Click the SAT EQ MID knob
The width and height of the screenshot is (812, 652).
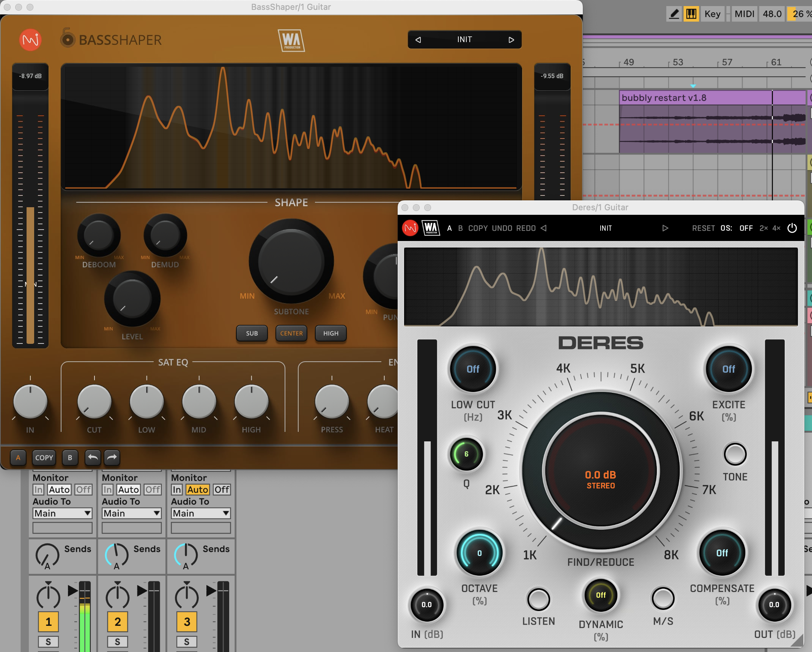click(x=199, y=402)
